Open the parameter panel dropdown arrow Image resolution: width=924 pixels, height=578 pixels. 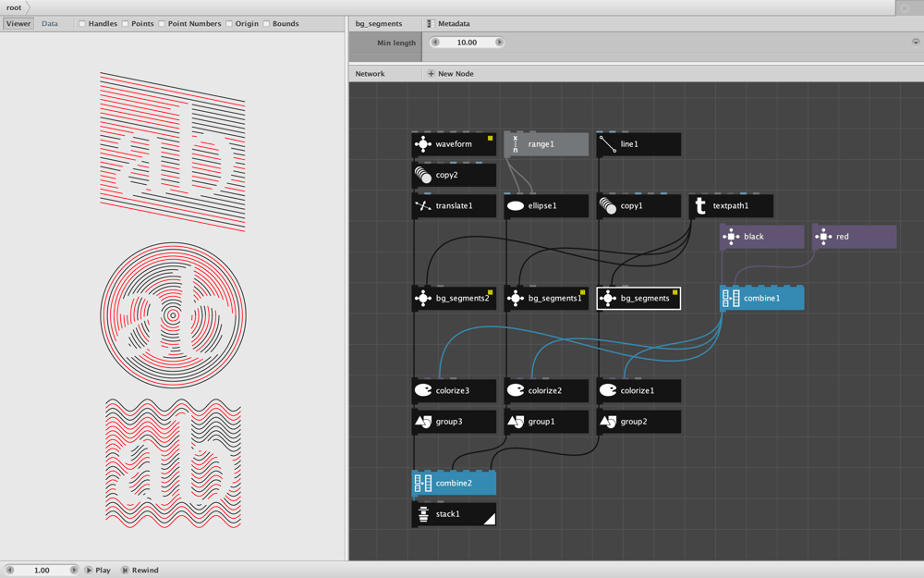[916, 43]
